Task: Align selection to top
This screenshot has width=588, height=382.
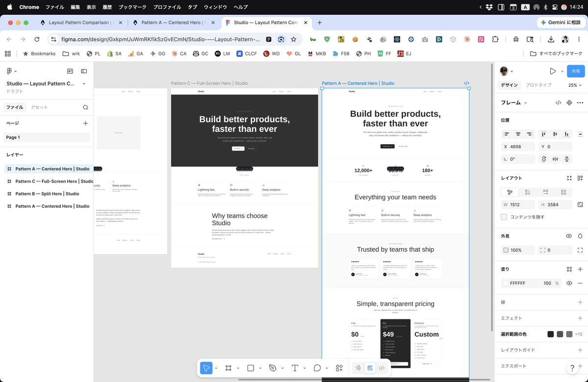Action: pos(544,134)
